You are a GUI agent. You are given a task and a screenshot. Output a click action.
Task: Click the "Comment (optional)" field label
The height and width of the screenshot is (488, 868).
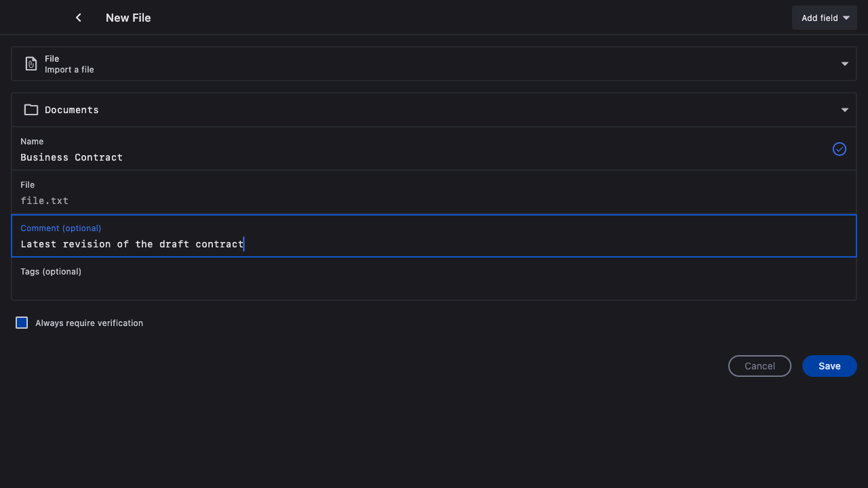tap(61, 228)
